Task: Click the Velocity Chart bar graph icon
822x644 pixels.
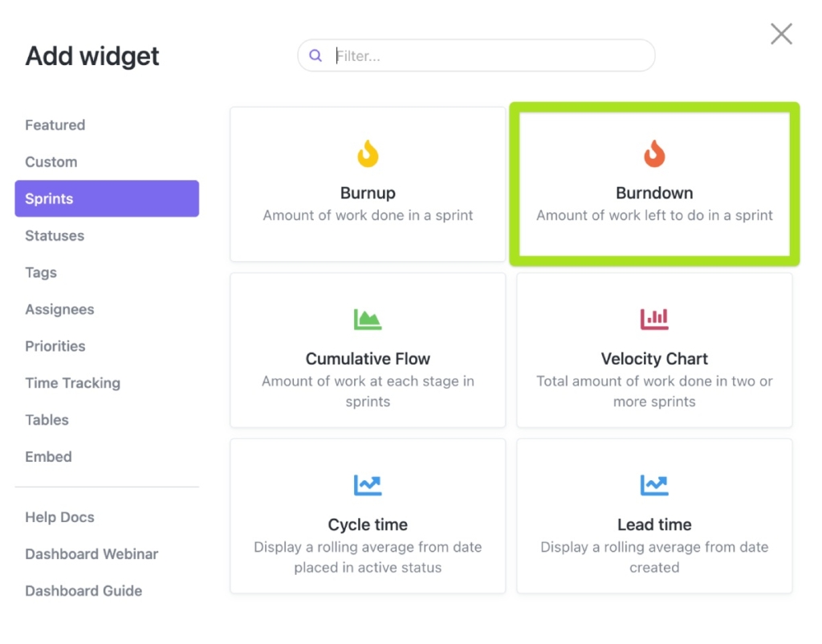Action: 654,319
